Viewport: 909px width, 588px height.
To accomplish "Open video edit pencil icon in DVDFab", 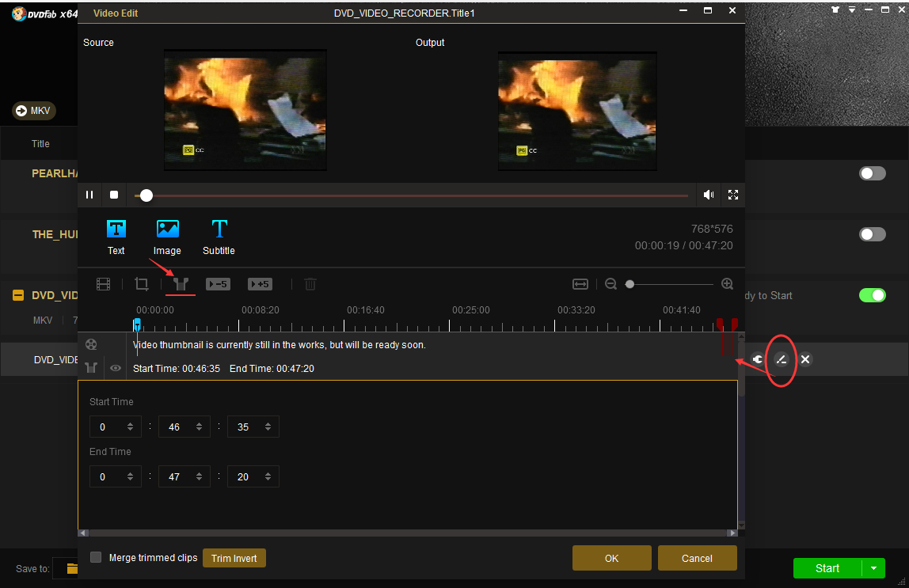I will [x=782, y=360].
